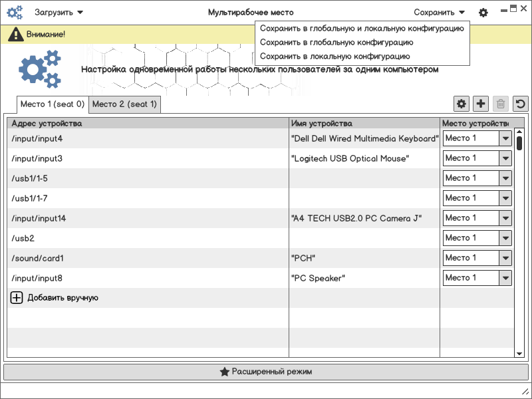Maximize the window
The height and width of the screenshot is (399, 532).
[x=513, y=9]
